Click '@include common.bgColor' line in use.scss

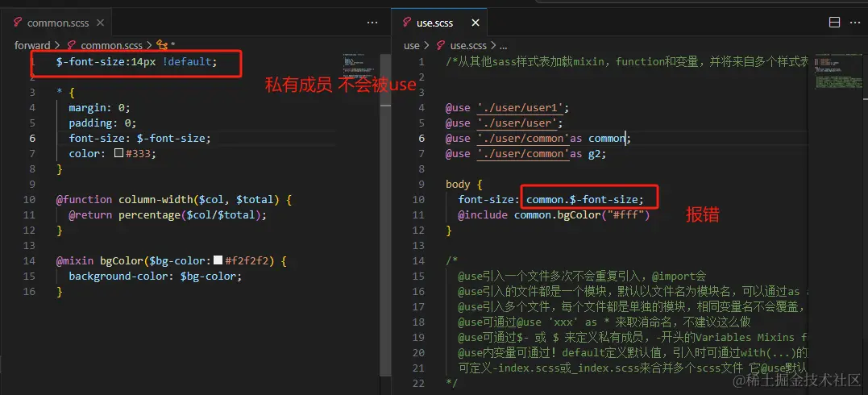554,215
